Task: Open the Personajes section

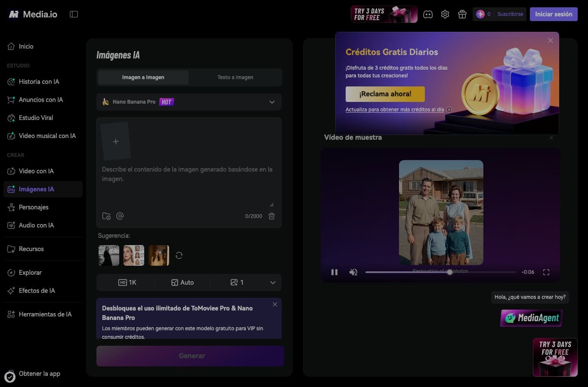Action: pos(43,207)
